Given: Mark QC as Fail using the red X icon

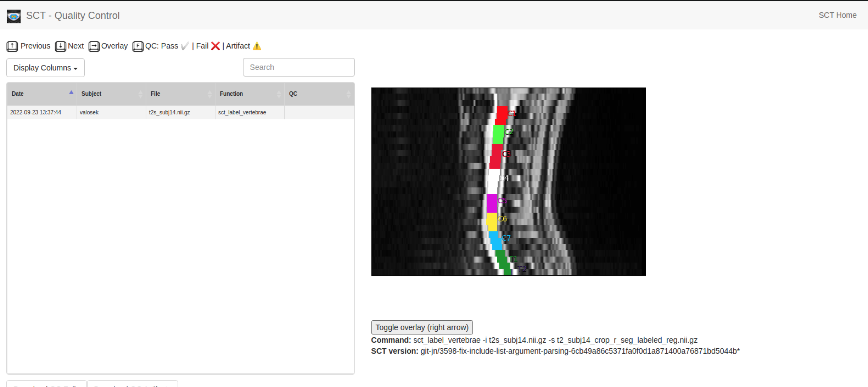Looking at the screenshot, I should click(215, 46).
